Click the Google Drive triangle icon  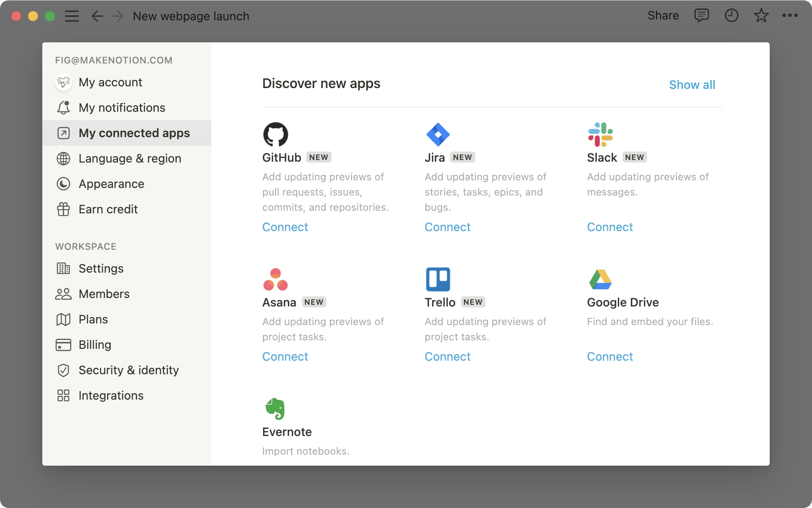pyautogui.click(x=600, y=279)
